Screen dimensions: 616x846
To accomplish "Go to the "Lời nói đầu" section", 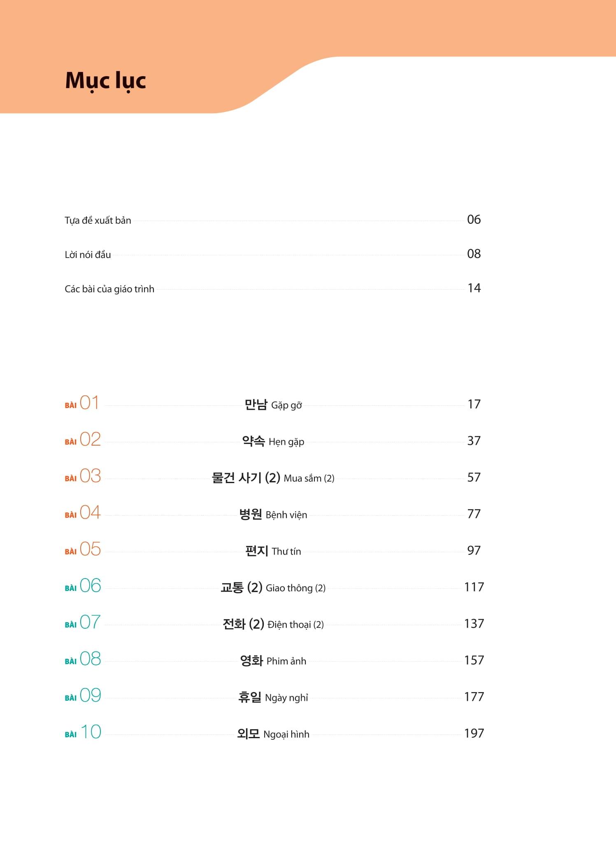I will click(x=88, y=255).
